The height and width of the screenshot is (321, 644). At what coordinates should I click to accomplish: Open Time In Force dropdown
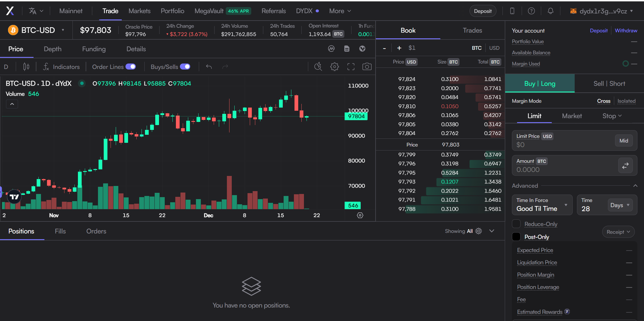[x=542, y=205]
